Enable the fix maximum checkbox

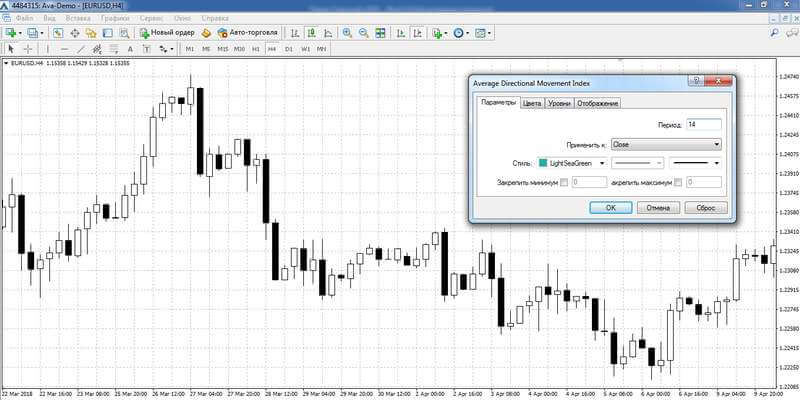(x=678, y=182)
